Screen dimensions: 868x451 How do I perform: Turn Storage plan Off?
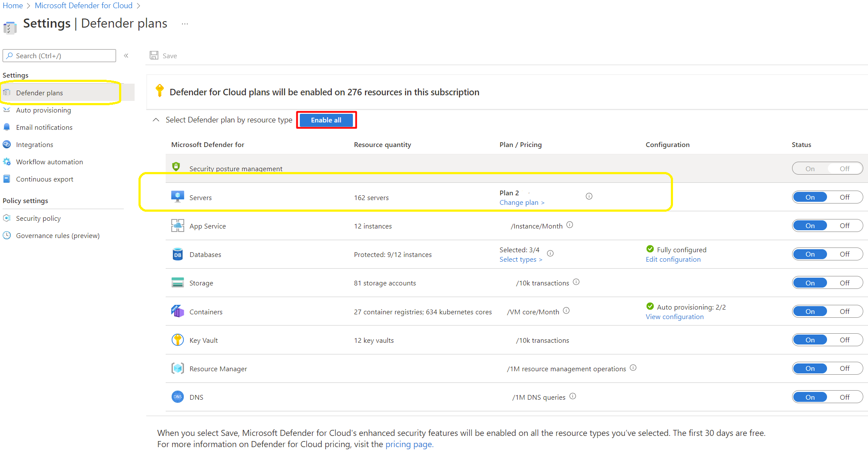click(845, 283)
